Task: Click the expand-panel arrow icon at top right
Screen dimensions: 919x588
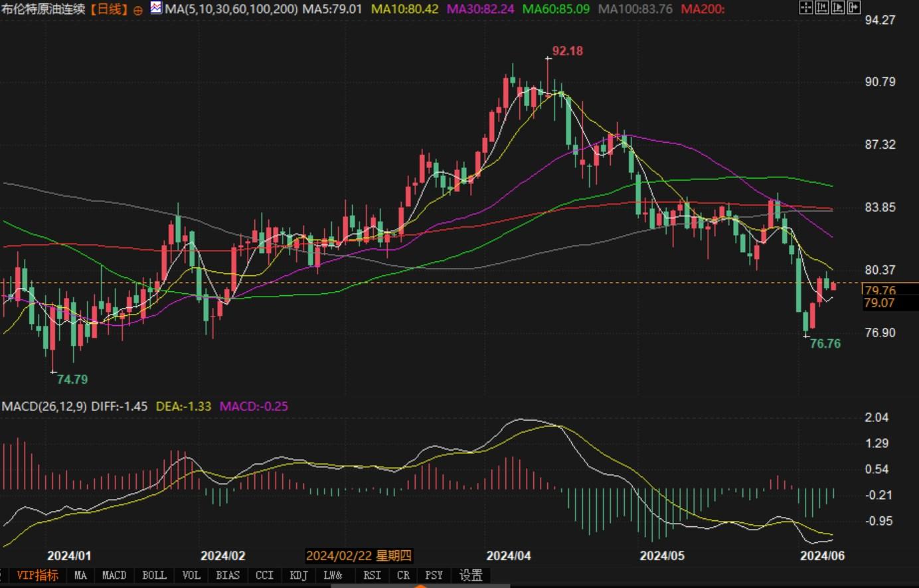Action: (854, 8)
